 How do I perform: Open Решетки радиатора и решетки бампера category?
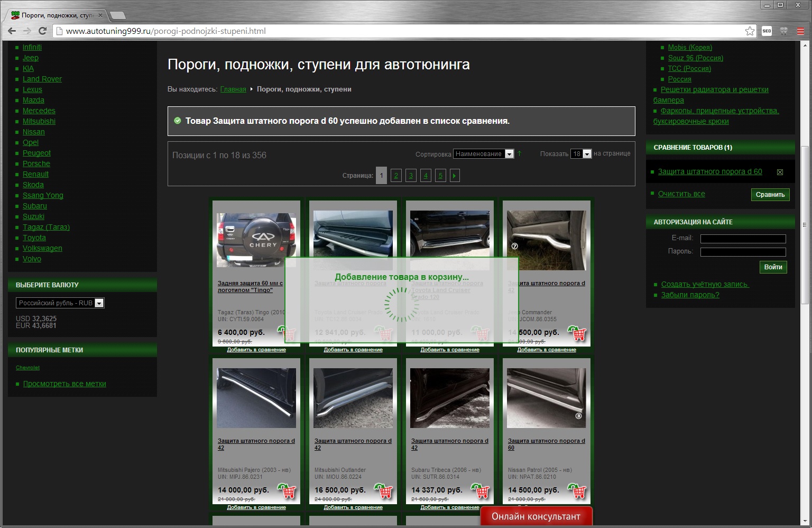coord(711,95)
